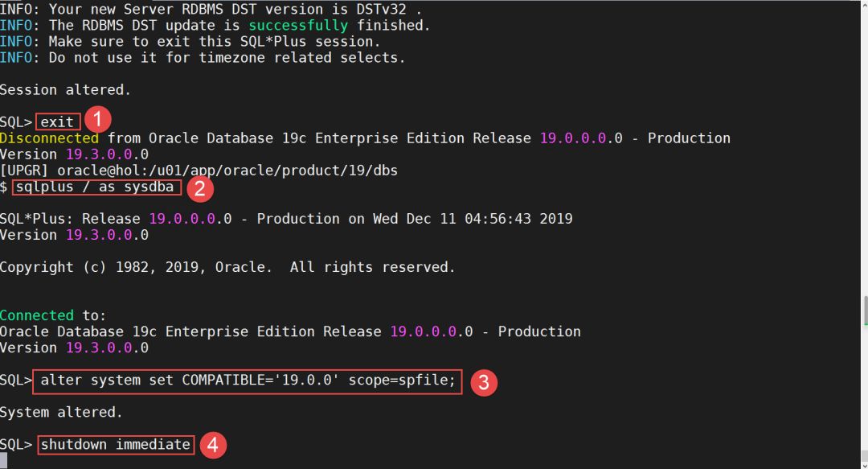Click the red number 1 badge
868x469 pixels.
tap(97, 121)
